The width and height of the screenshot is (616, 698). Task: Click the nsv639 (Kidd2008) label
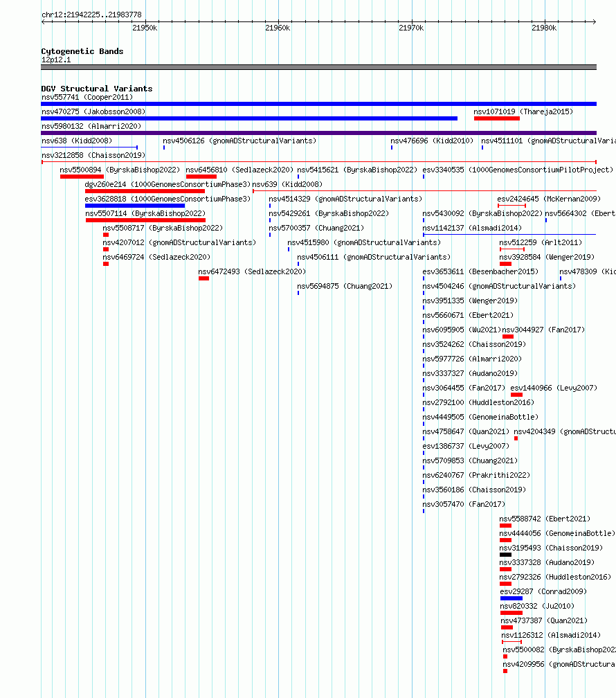click(287, 184)
